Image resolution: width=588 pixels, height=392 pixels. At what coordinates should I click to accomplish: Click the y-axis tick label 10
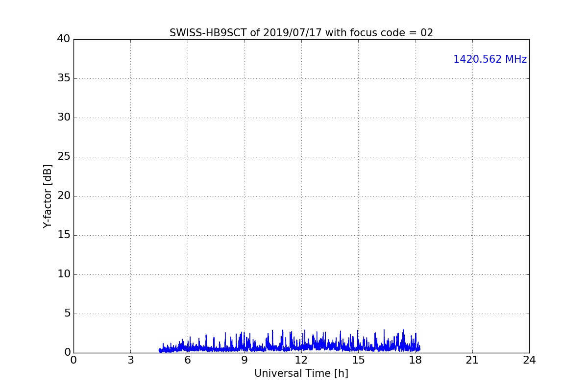pos(64,274)
